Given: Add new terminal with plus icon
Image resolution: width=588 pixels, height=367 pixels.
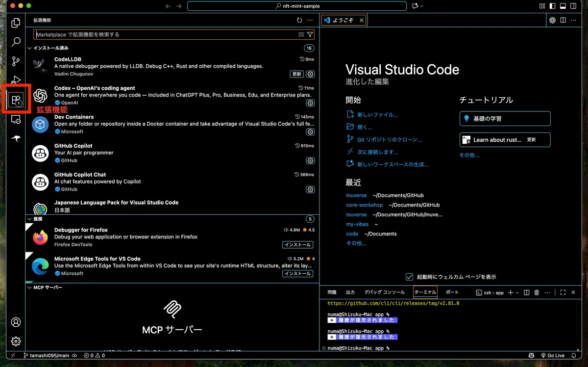Looking at the screenshot, I should pyautogui.click(x=510, y=292).
